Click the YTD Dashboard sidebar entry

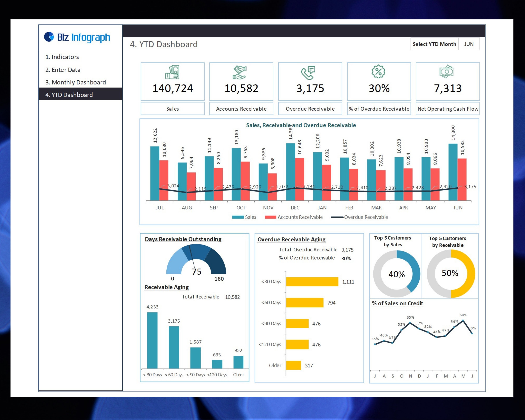69,95
